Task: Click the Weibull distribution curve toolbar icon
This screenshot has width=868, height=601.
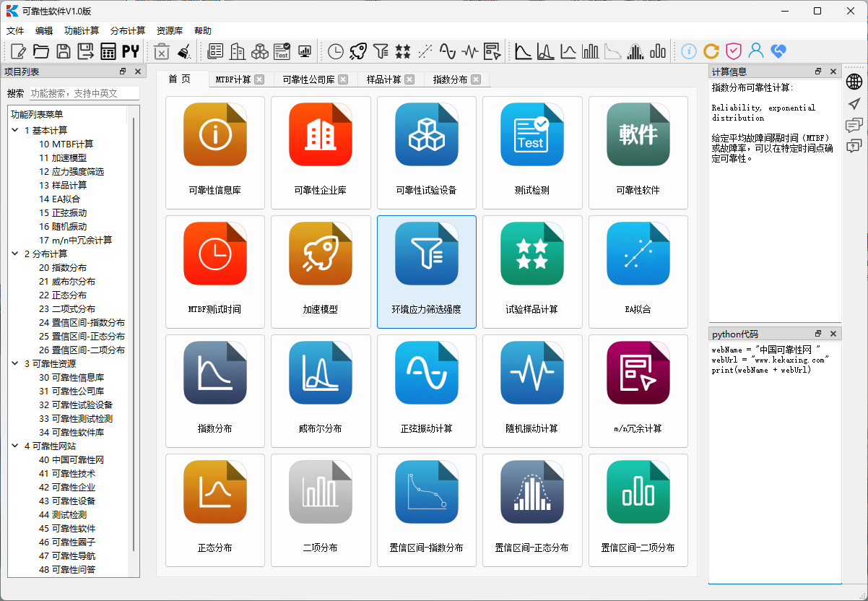Action: coord(546,51)
